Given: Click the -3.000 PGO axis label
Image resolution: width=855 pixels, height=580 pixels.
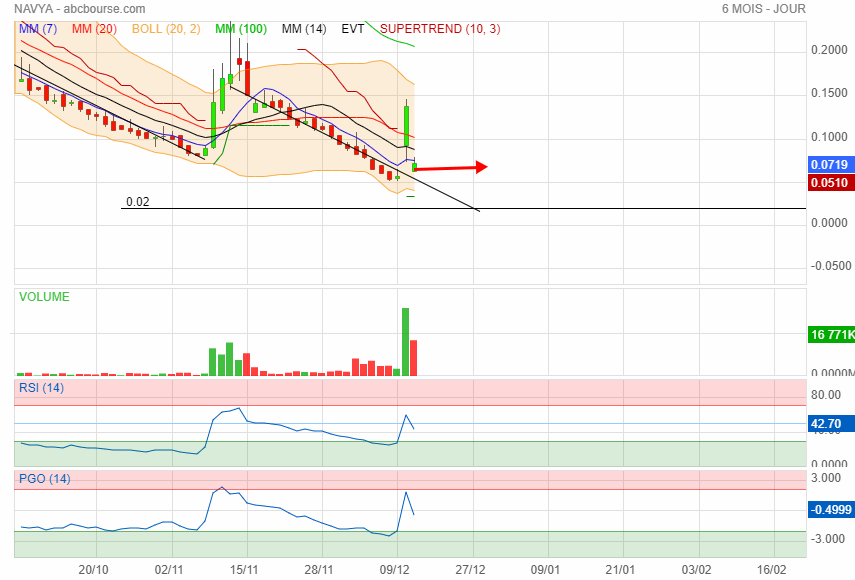Looking at the screenshot, I should point(828,539).
